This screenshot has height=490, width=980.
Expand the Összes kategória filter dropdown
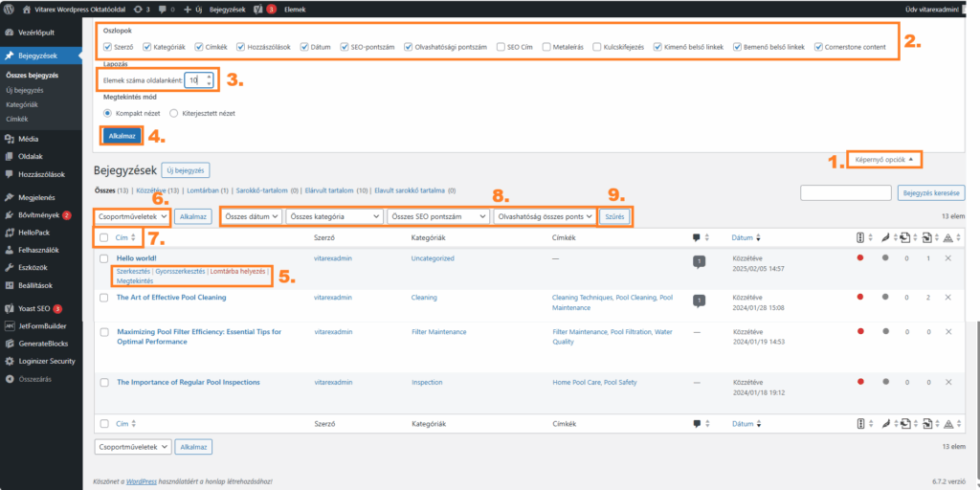333,217
